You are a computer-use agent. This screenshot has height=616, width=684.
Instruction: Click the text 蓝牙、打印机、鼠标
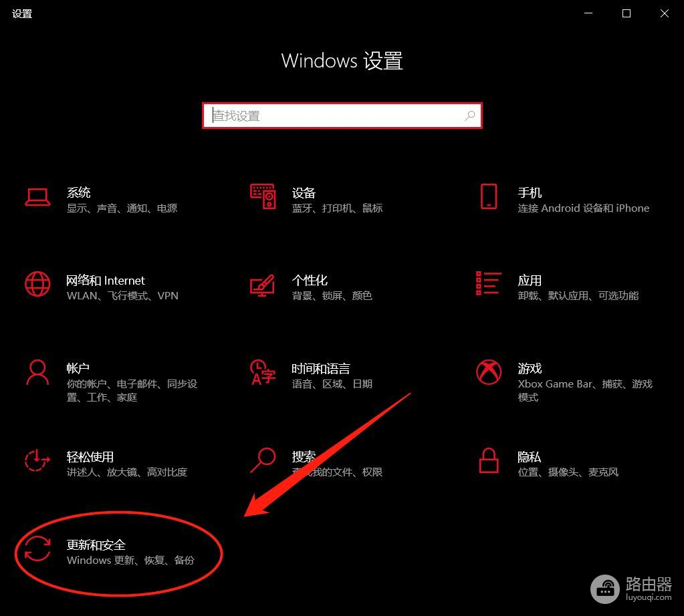coord(337,208)
